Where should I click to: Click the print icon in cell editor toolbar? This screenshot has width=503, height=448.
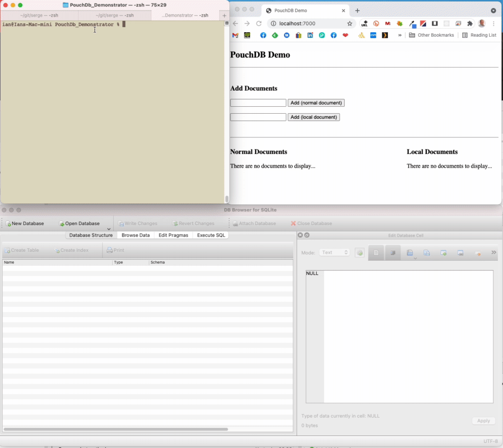click(409, 253)
